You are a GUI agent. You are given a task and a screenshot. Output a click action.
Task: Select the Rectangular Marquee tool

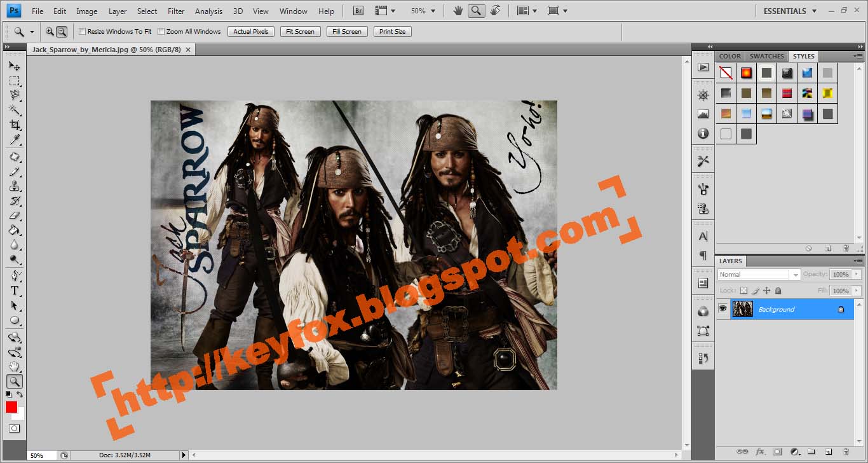pyautogui.click(x=14, y=81)
